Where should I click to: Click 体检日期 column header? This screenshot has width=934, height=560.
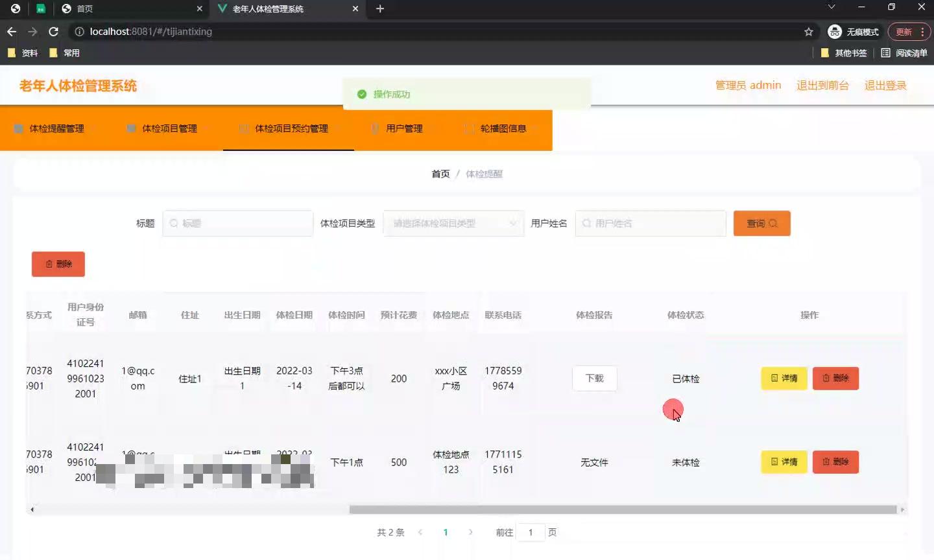pyautogui.click(x=294, y=315)
